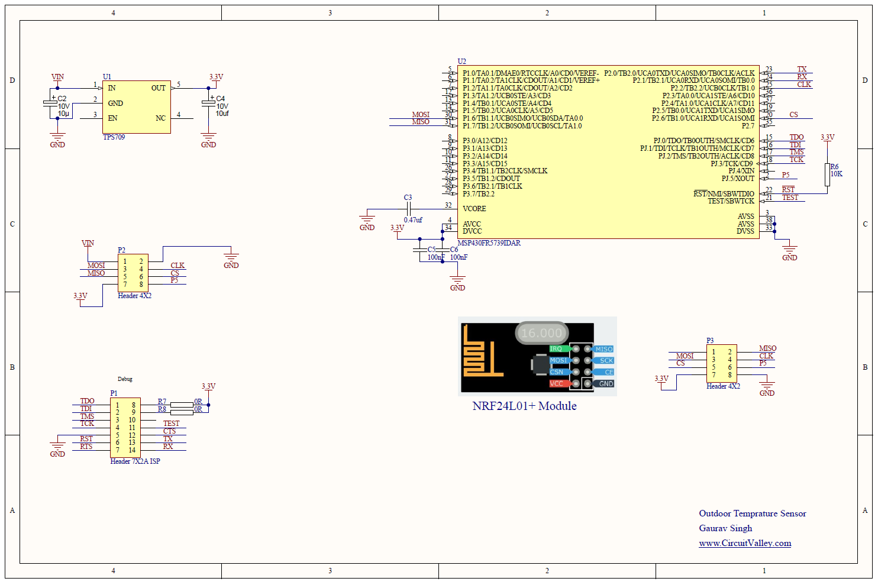Screen dimensions: 878x588
Task: Select capacitor C2 near VIN
Action: [x=50, y=104]
